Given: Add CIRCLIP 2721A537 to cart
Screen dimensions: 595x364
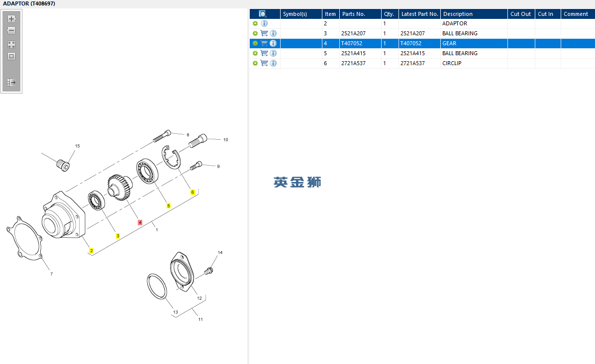Looking at the screenshot, I should tap(264, 63).
